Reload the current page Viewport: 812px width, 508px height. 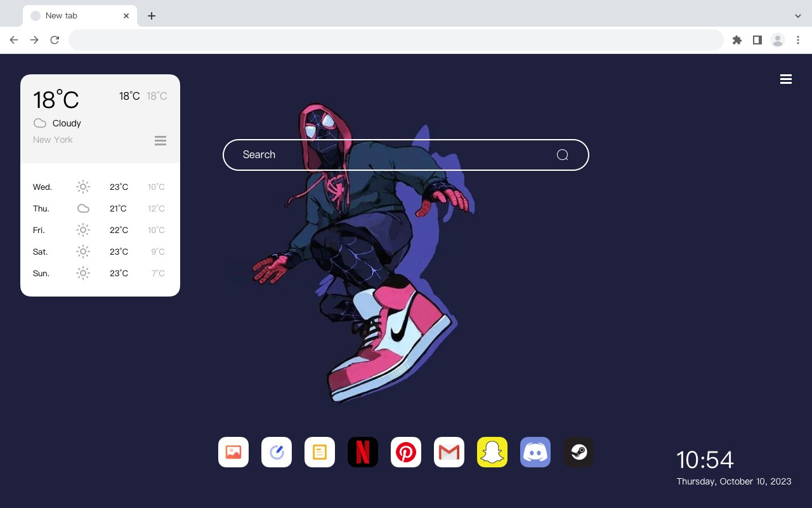coord(55,40)
